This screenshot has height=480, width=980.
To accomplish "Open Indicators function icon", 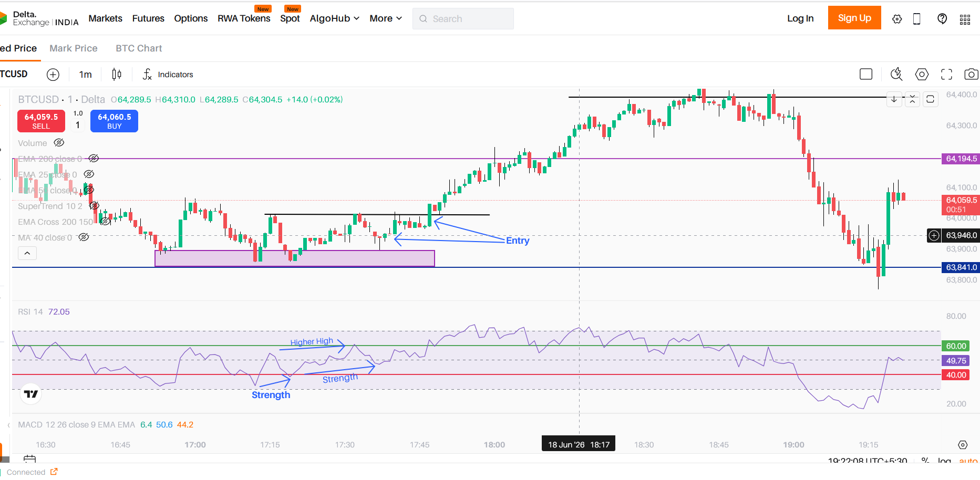I will tap(147, 75).
